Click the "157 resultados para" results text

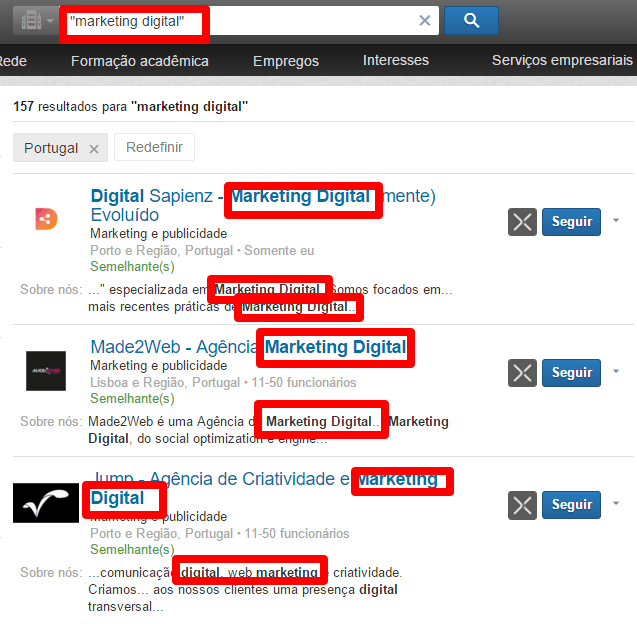[130, 107]
